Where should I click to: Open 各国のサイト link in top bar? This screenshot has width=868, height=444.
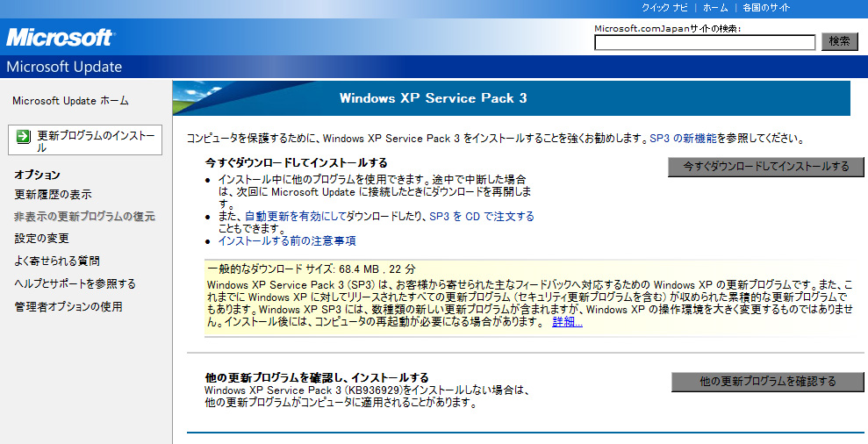(766, 8)
